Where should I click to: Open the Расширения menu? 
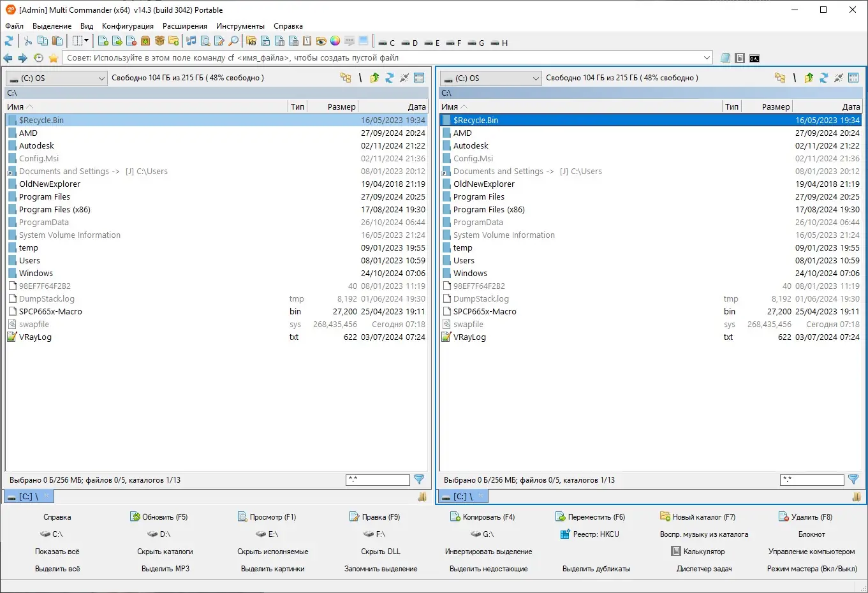tap(185, 26)
